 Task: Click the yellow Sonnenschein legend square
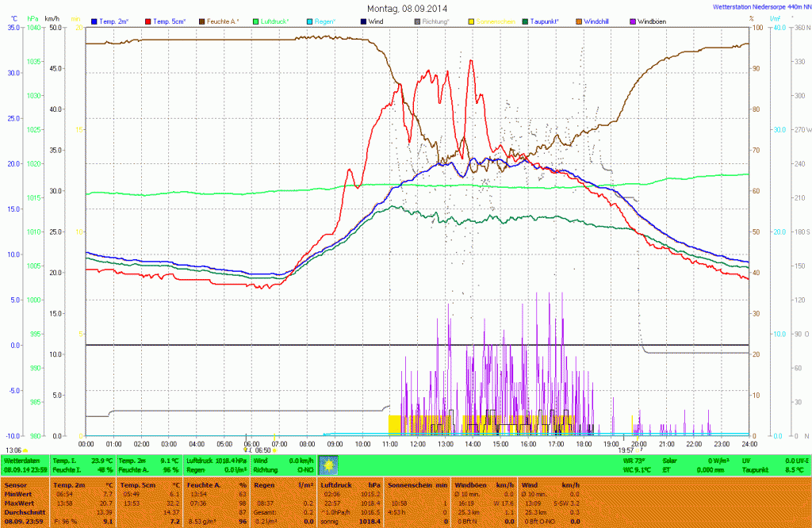[x=471, y=21]
